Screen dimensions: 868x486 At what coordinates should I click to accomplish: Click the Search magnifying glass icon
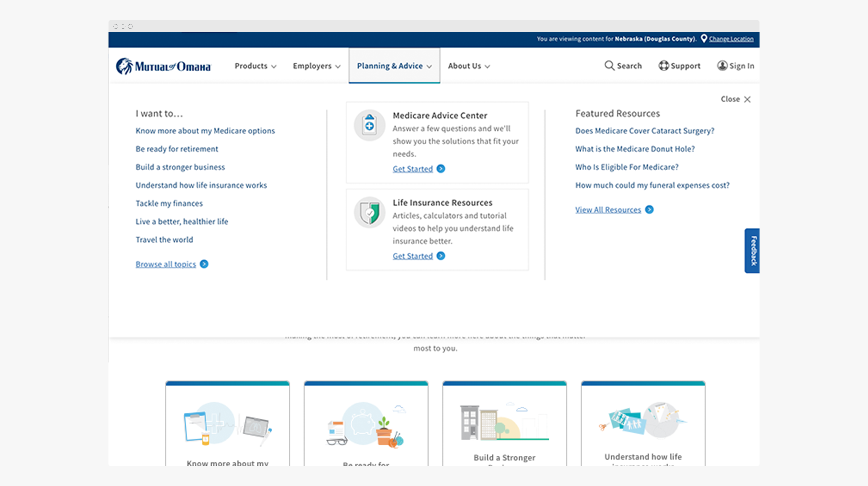pyautogui.click(x=609, y=66)
